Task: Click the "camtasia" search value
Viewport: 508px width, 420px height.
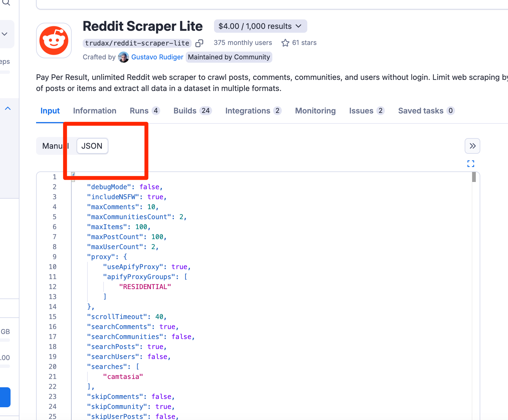Action: click(123, 377)
